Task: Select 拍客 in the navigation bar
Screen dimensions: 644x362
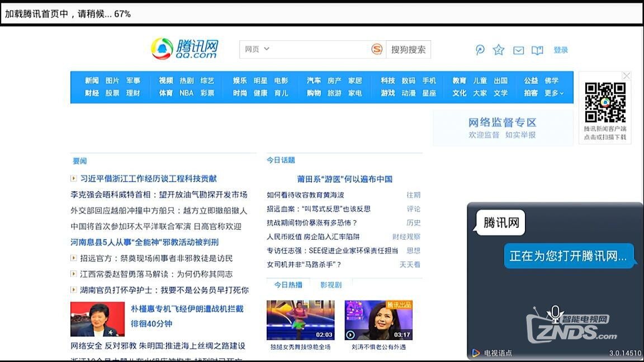Action: click(x=531, y=93)
